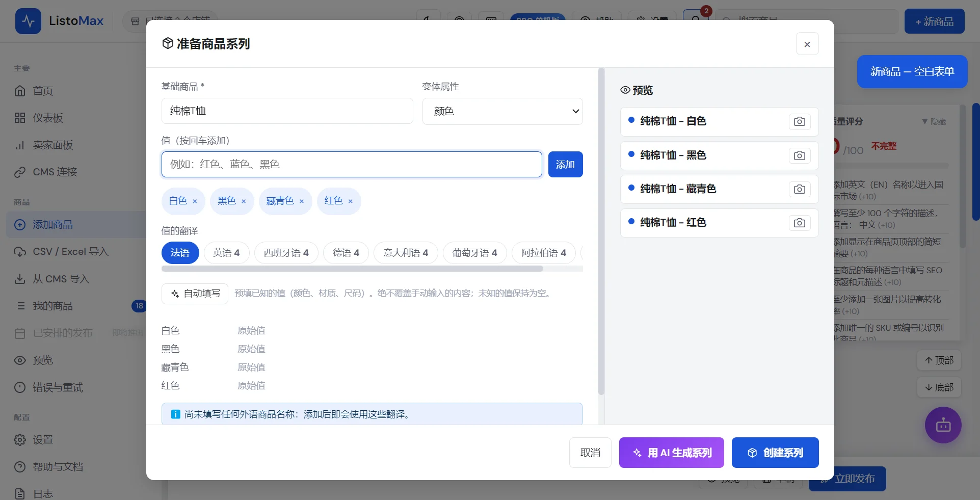The height and width of the screenshot is (500, 980).
Task: Select the 阿拉伯语 translation tab
Action: point(544,253)
